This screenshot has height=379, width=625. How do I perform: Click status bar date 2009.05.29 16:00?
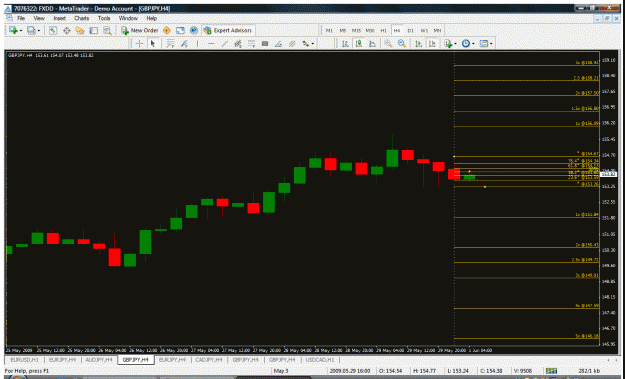[x=350, y=371]
